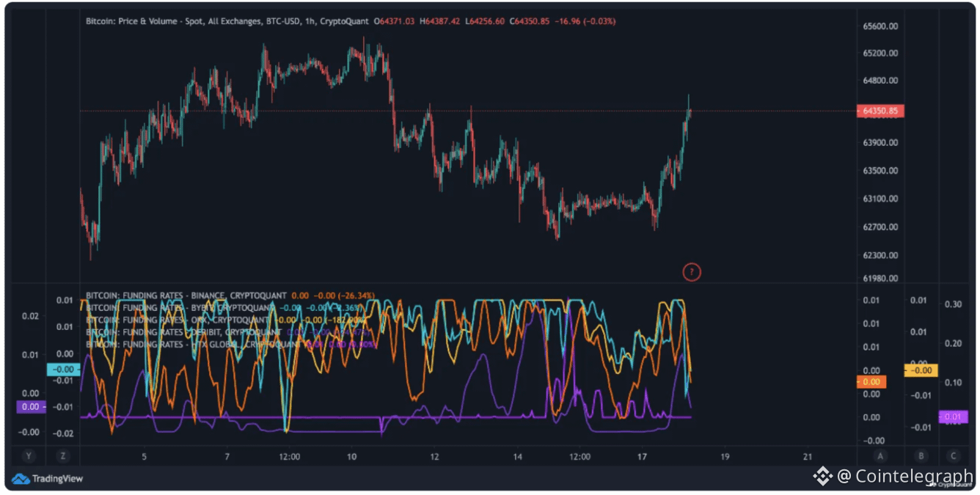980x495 pixels.
Task: Click the -16.96 (-0.03%) change value
Action: tap(585, 21)
